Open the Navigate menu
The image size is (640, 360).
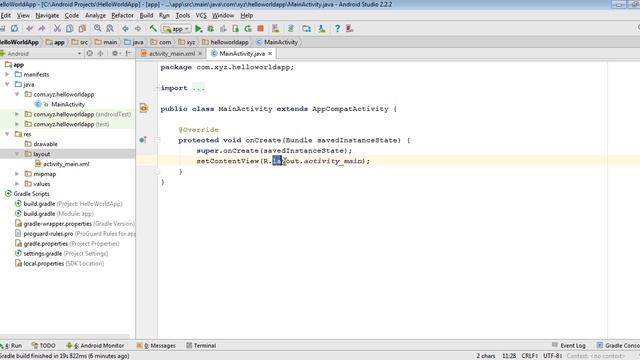point(47,16)
